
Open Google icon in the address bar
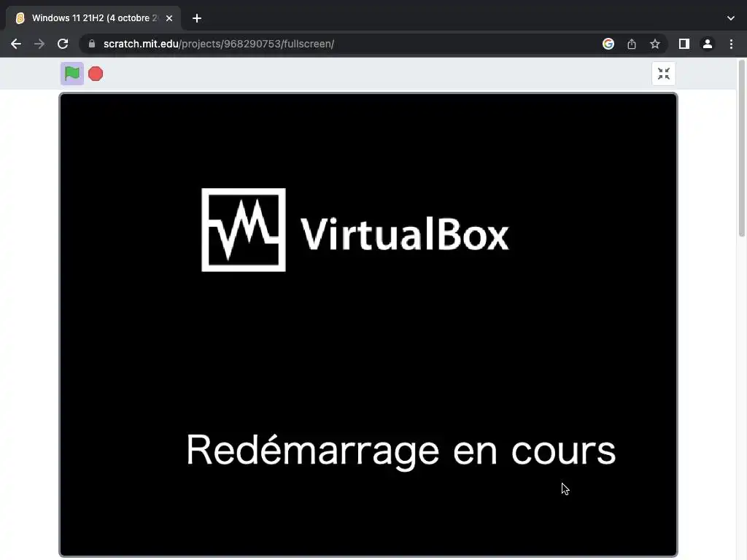[608, 44]
